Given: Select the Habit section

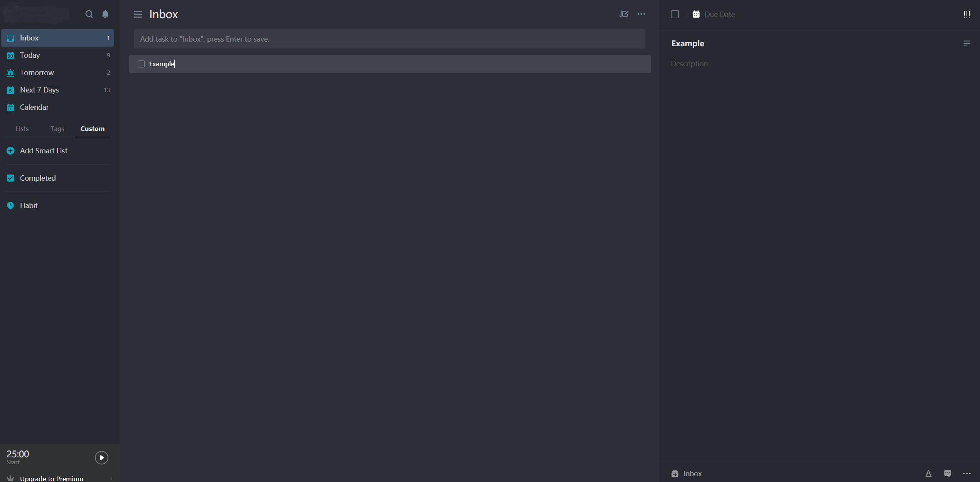Looking at the screenshot, I should 29,205.
